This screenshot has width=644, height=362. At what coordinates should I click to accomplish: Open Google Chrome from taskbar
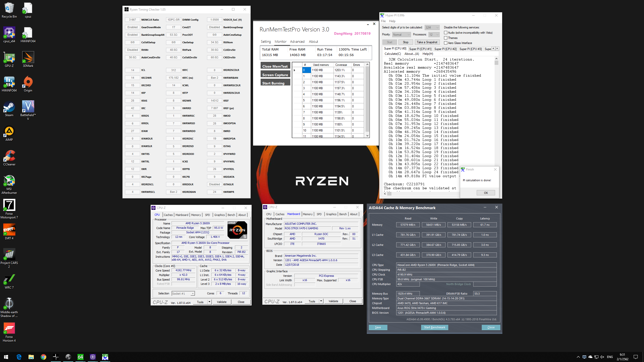coord(43,357)
